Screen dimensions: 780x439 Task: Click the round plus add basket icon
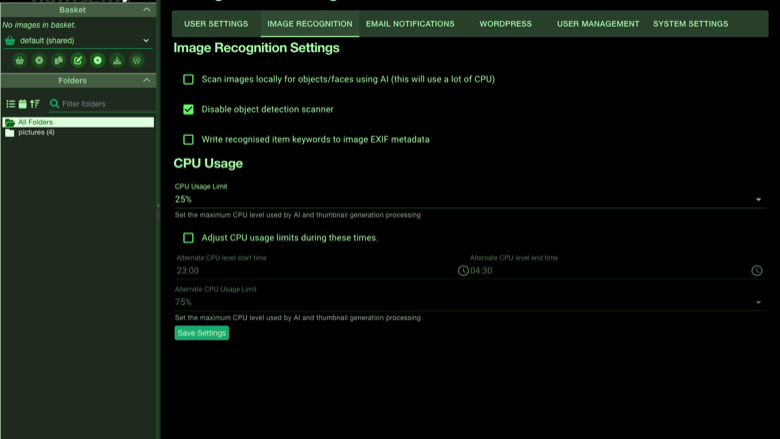98,60
